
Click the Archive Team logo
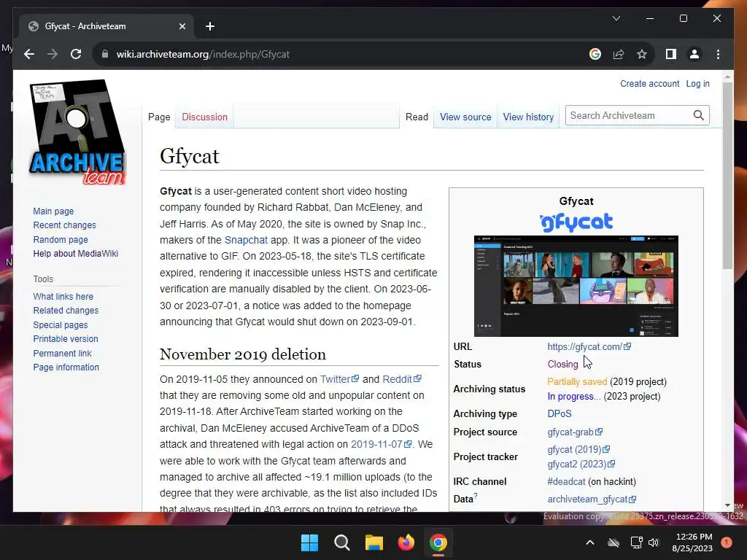pos(77,133)
